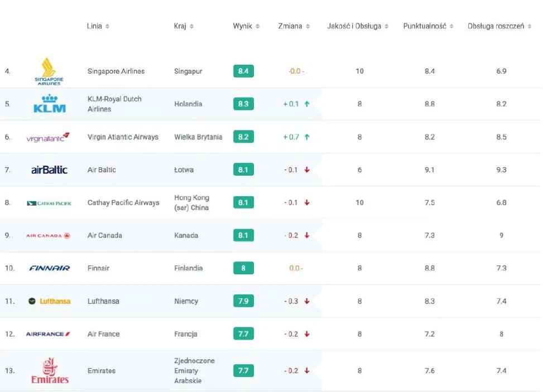Click the Lufthansa logo
Screen dimensions: 543x392
pos(49,301)
